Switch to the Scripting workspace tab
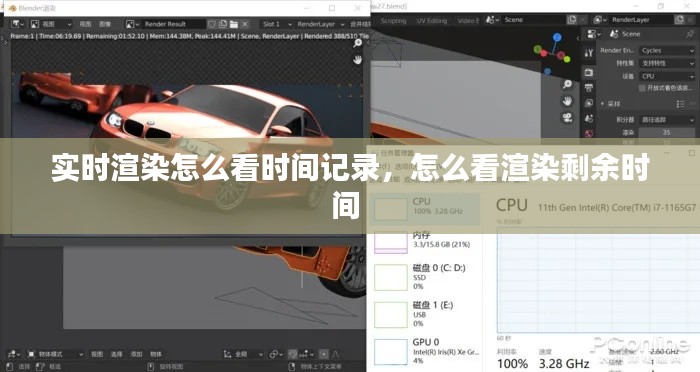Viewport: 700px width, 372px height. pyautogui.click(x=393, y=21)
